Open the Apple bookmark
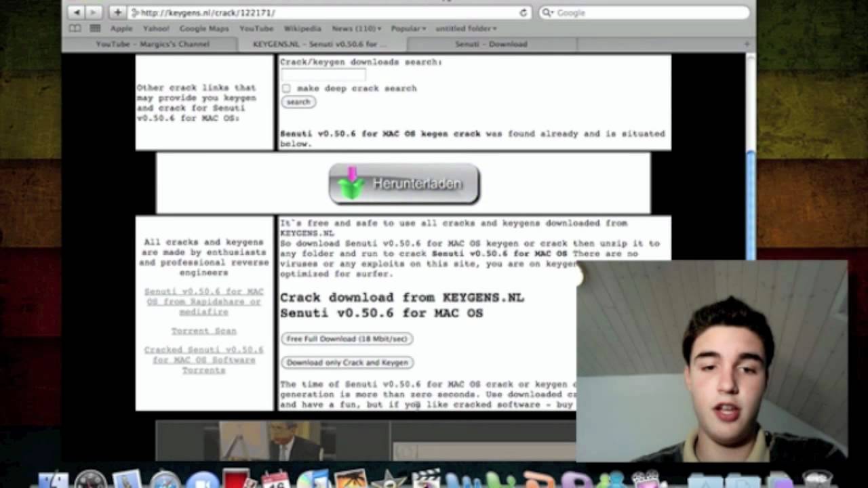The width and height of the screenshot is (868, 488). pos(121,28)
